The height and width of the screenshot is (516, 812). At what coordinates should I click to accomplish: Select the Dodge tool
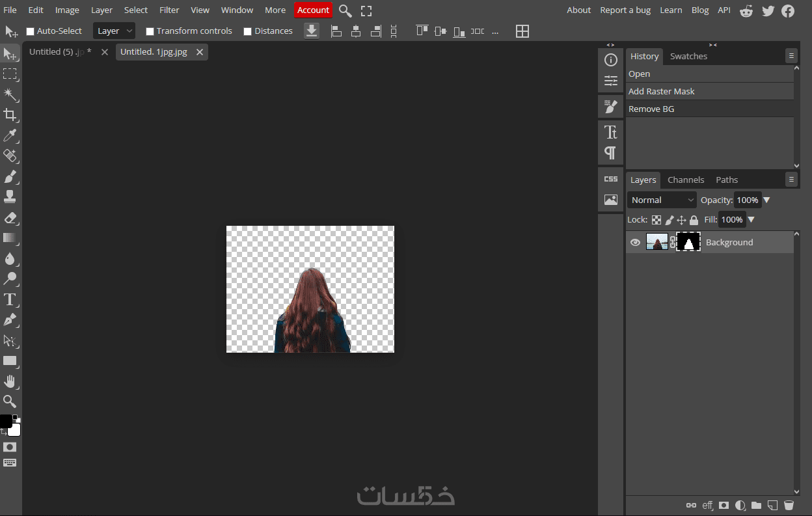pos(10,278)
